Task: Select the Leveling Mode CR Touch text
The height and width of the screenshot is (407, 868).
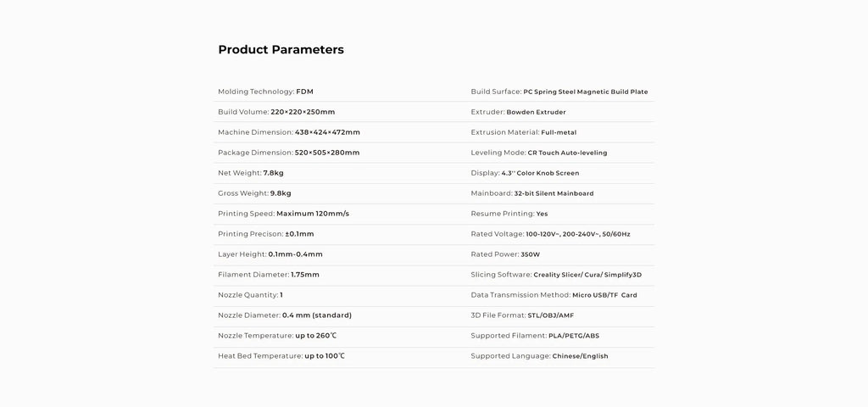Action: pyautogui.click(x=539, y=153)
